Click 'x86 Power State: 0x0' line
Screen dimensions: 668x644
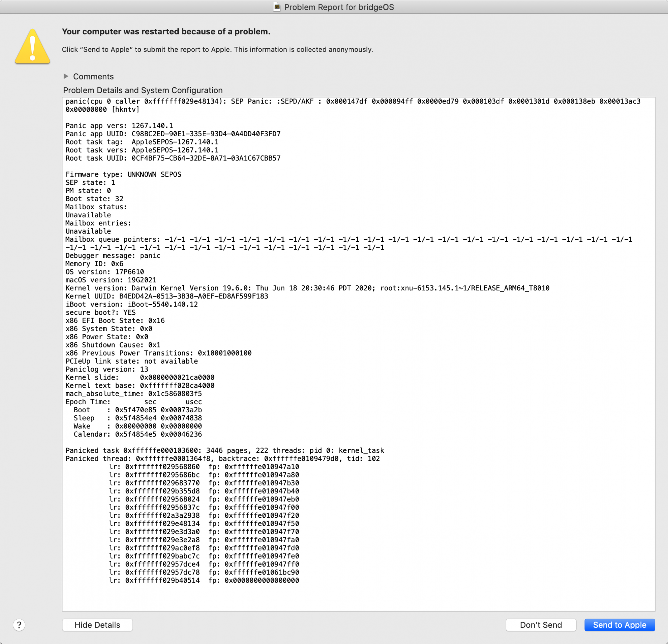(107, 337)
